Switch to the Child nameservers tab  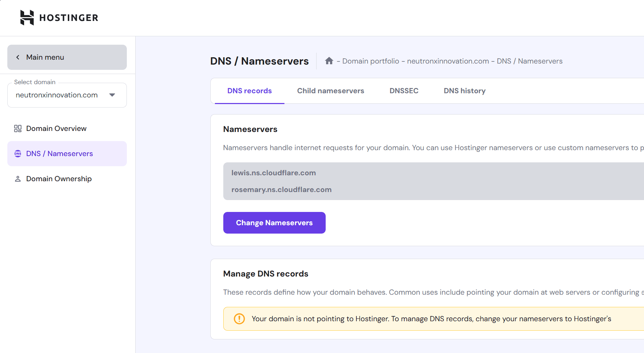331,90
